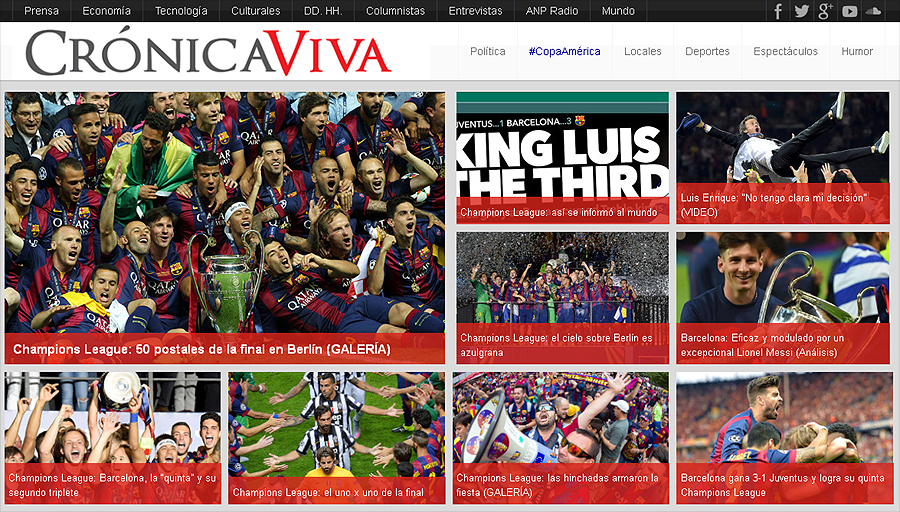Open the Facebook social icon
The height and width of the screenshot is (512, 900).
point(778,11)
